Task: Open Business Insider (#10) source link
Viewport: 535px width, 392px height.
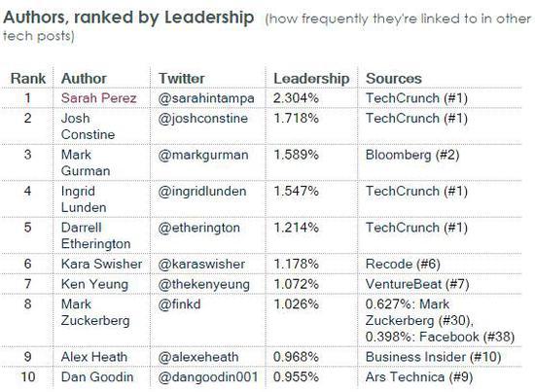Action: click(433, 357)
